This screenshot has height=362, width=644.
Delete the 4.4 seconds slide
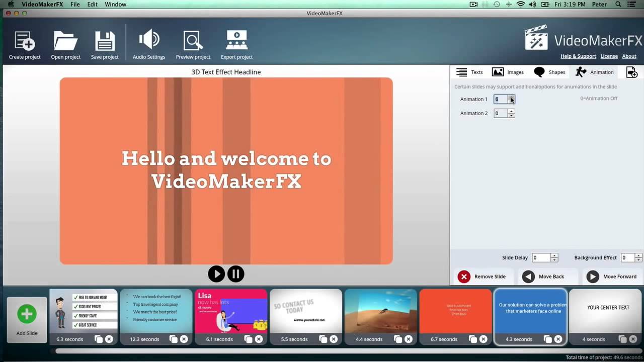(408, 339)
